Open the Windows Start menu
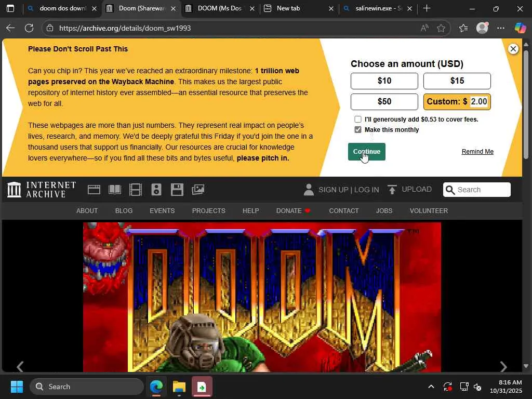This screenshot has width=532, height=399. click(17, 387)
